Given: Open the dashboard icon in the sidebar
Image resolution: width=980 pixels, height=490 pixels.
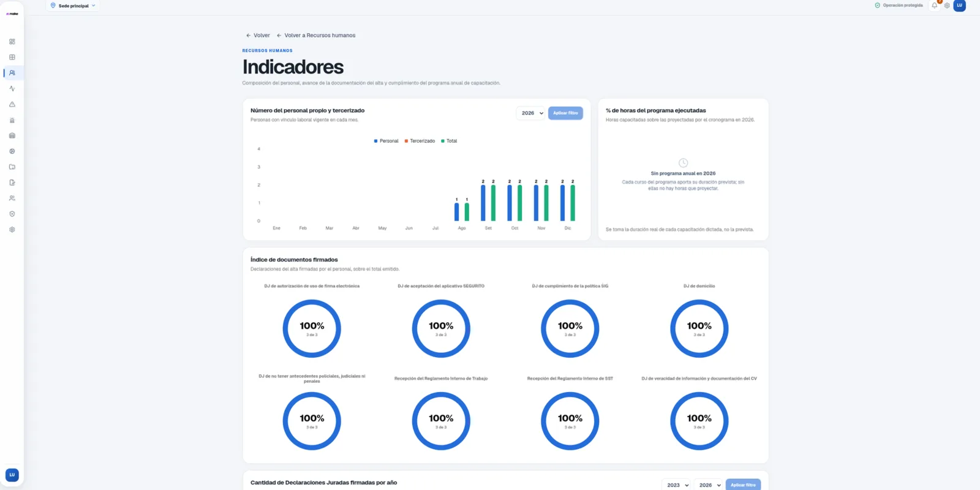Looking at the screenshot, I should click(x=12, y=42).
